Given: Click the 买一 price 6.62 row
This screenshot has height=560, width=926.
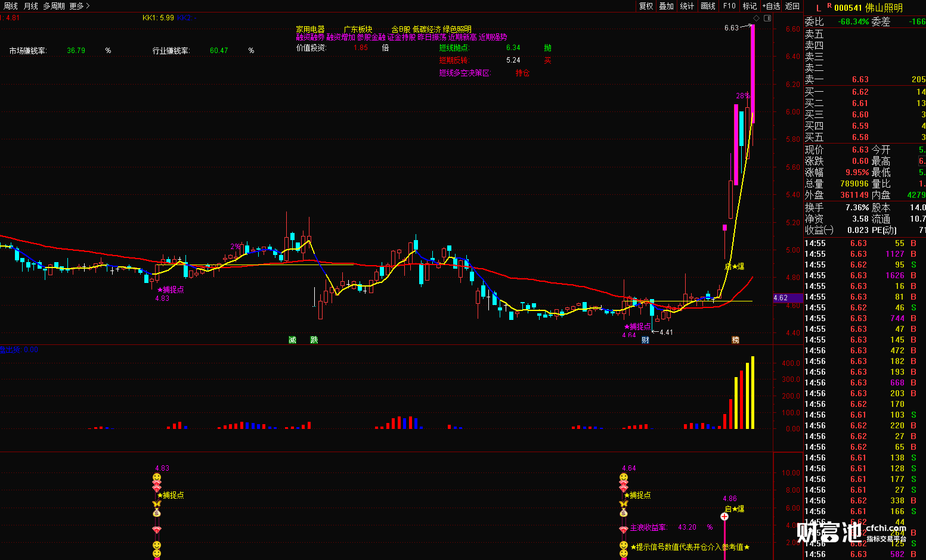Looking at the screenshot, I should click(x=865, y=92).
